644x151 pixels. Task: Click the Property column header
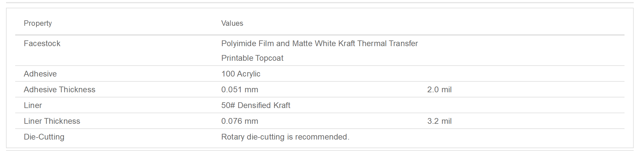tap(38, 23)
